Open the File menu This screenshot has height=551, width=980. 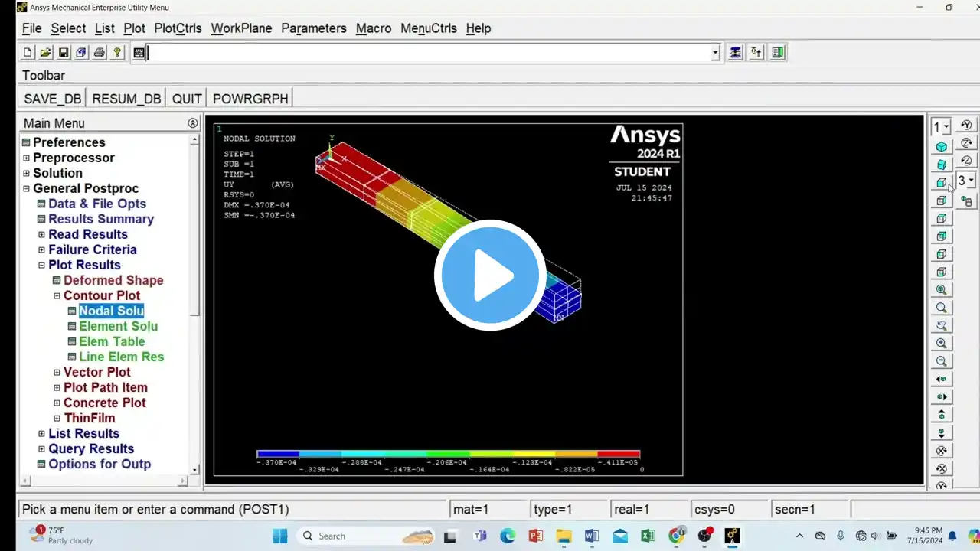pos(32,28)
